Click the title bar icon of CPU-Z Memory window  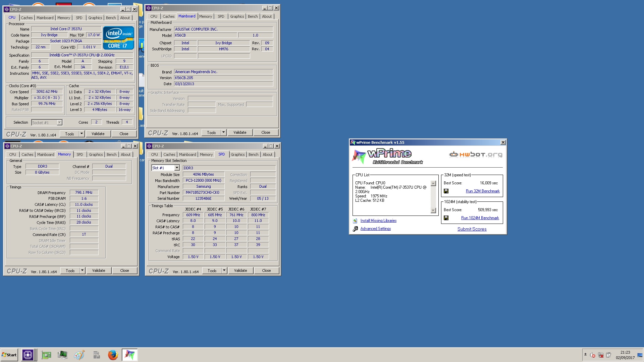(7, 146)
